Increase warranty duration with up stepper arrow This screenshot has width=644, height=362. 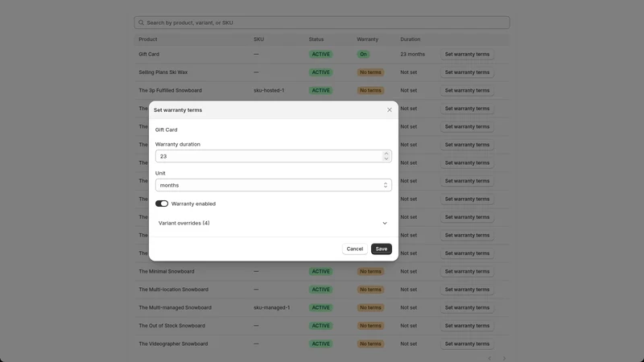tap(386, 154)
